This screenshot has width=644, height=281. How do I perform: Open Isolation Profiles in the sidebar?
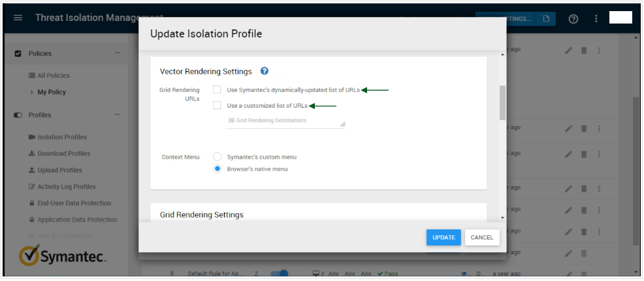tap(62, 137)
